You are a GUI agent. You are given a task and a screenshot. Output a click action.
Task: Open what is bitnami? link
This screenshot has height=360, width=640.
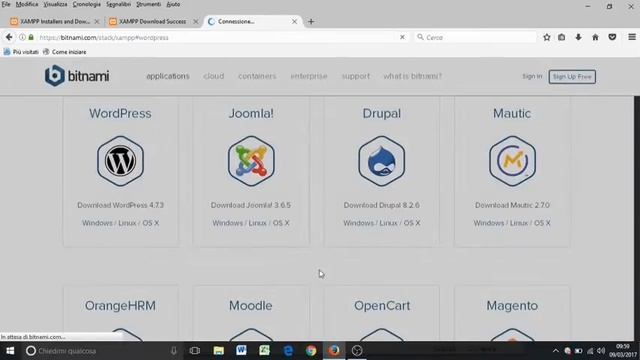(x=413, y=76)
